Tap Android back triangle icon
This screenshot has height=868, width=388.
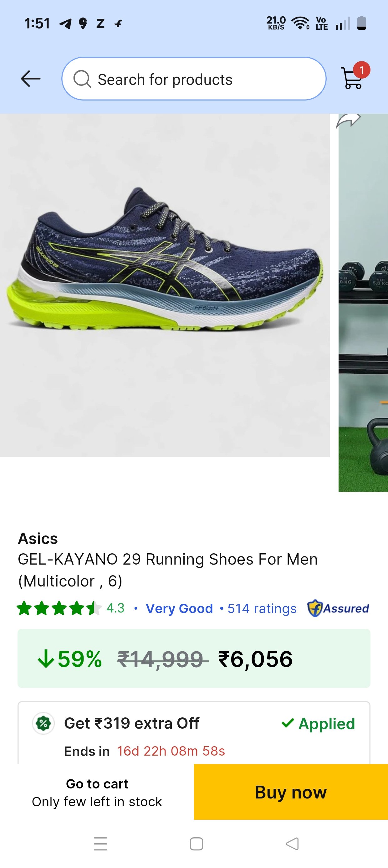pyautogui.click(x=292, y=844)
